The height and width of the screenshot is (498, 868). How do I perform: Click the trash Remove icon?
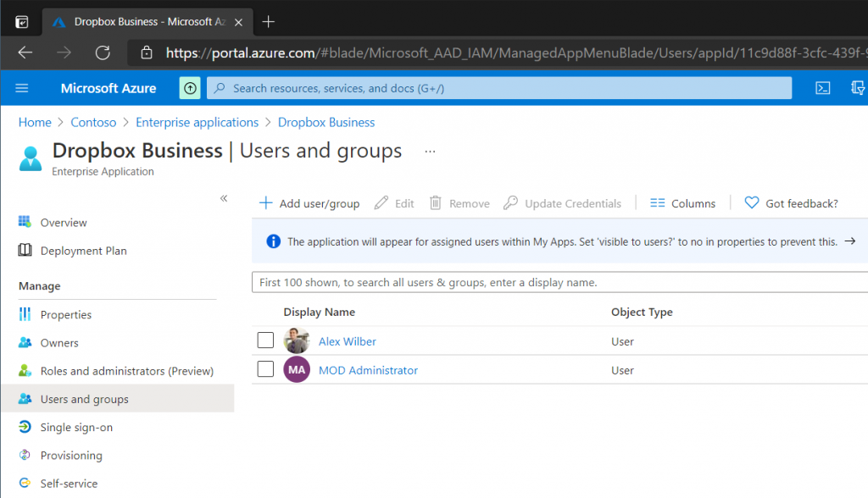[x=436, y=203]
